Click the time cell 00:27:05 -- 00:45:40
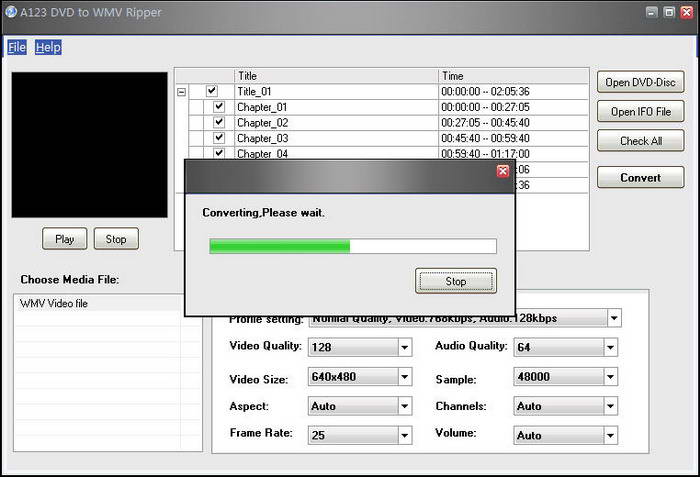700x477 pixels. tap(485, 122)
